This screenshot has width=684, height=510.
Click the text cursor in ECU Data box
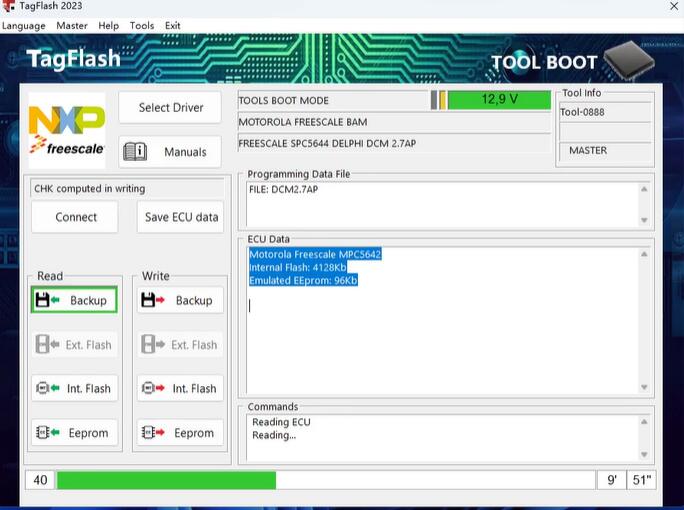[x=250, y=305]
